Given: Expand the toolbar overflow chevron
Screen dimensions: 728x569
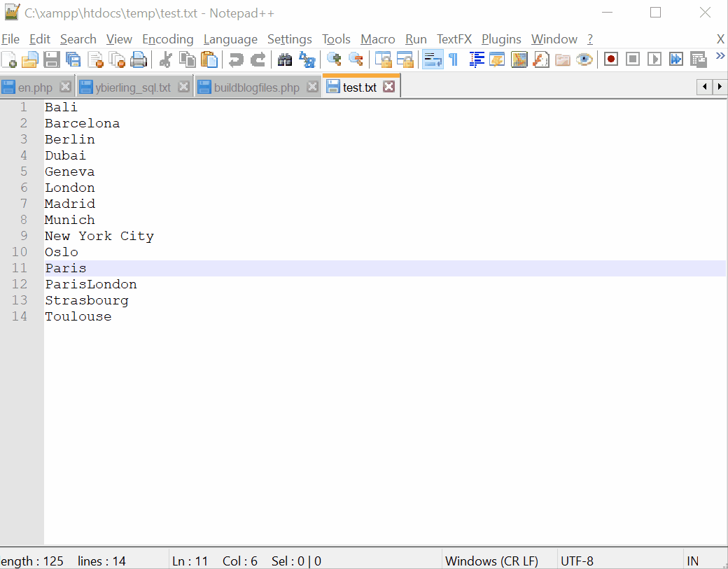Looking at the screenshot, I should pos(721,55).
